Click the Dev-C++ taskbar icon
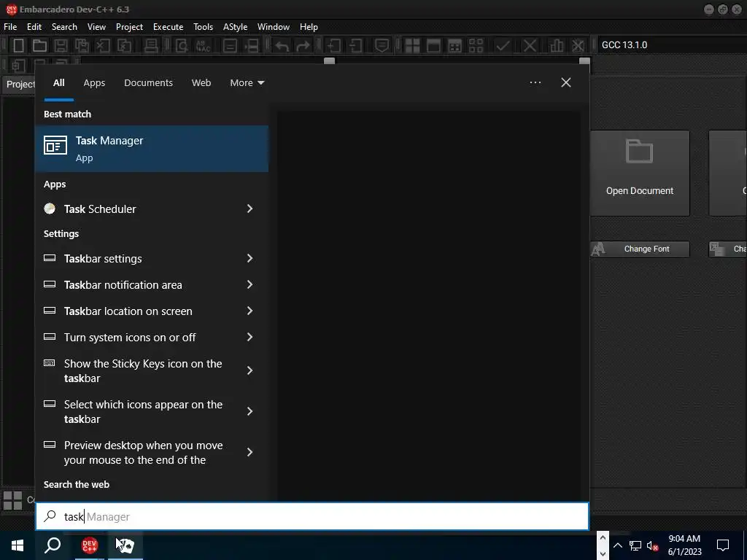This screenshot has height=560, width=747. point(90,545)
